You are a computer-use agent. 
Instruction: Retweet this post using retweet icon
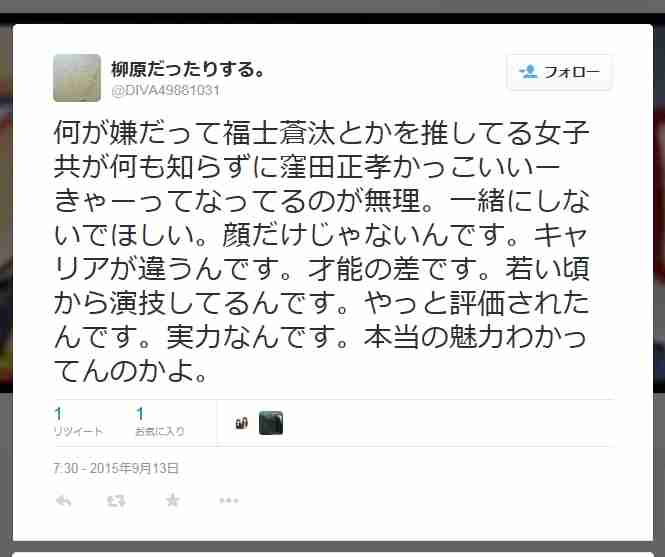[116, 501]
